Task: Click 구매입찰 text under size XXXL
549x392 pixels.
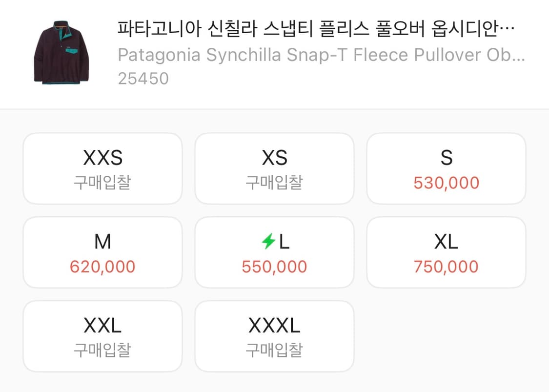Action: coord(275,350)
